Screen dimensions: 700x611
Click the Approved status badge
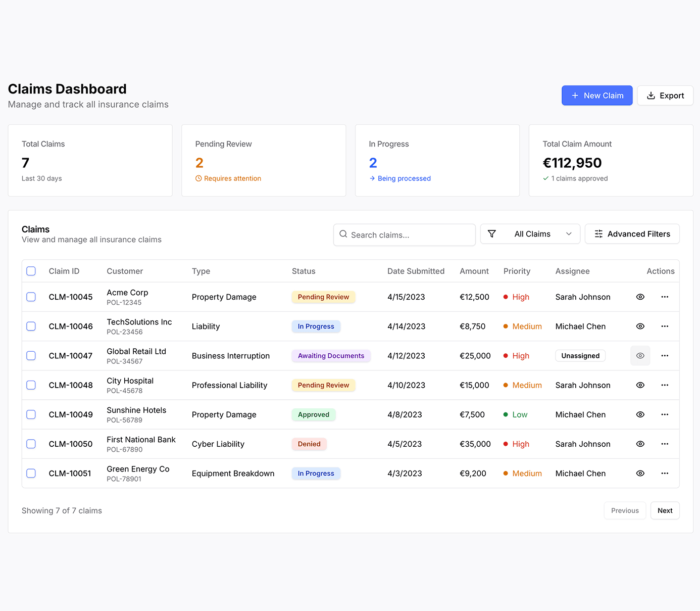coord(314,414)
